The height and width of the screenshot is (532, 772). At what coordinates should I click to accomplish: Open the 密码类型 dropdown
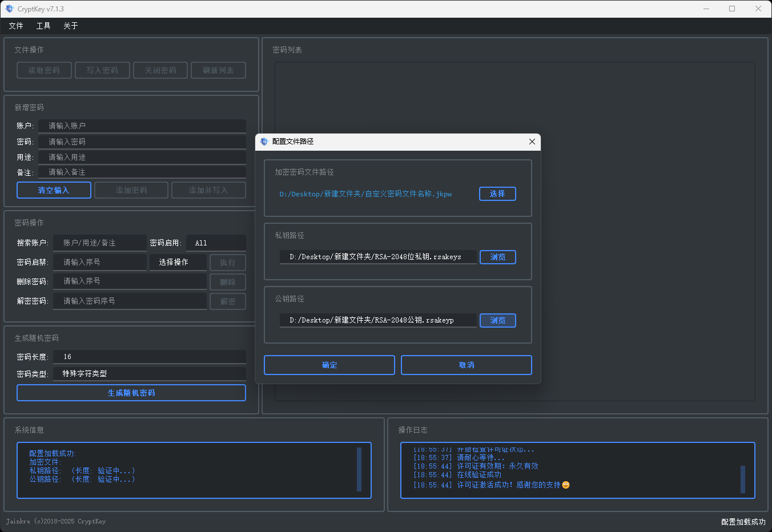(150, 373)
